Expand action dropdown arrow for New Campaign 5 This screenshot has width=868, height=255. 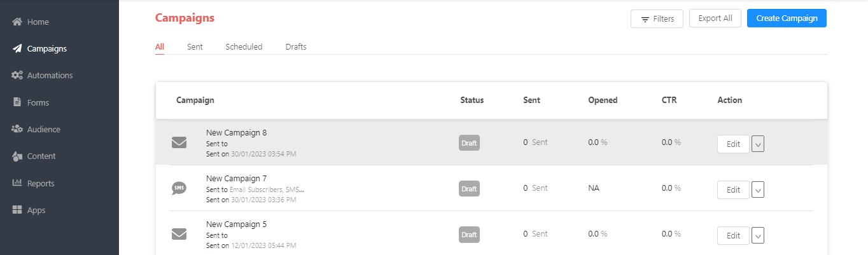click(757, 235)
